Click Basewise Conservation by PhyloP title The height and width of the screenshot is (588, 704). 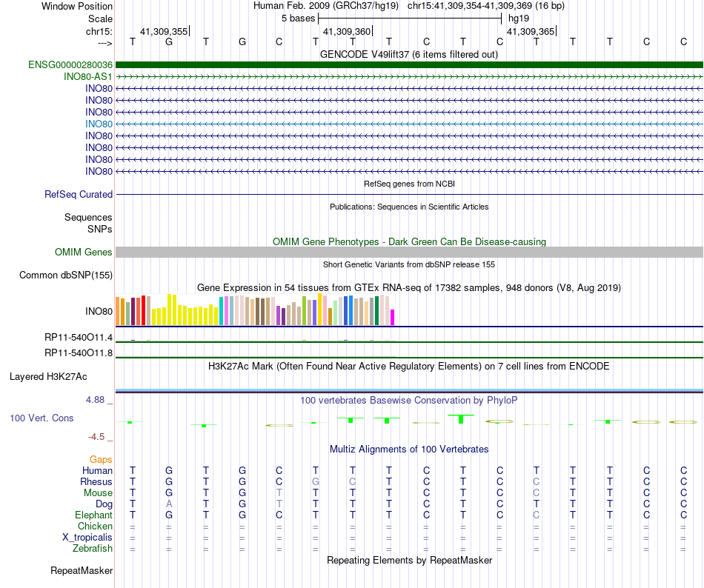(409, 400)
